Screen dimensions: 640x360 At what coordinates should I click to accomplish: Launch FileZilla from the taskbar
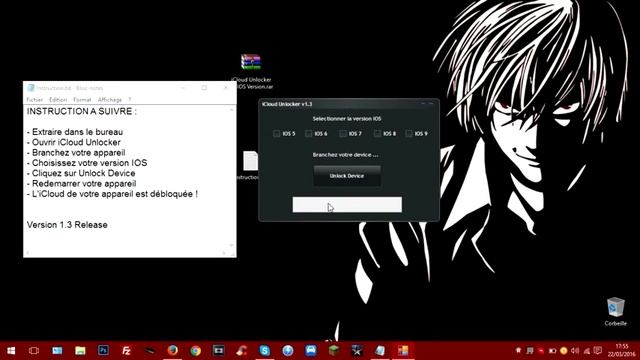pos(126,350)
